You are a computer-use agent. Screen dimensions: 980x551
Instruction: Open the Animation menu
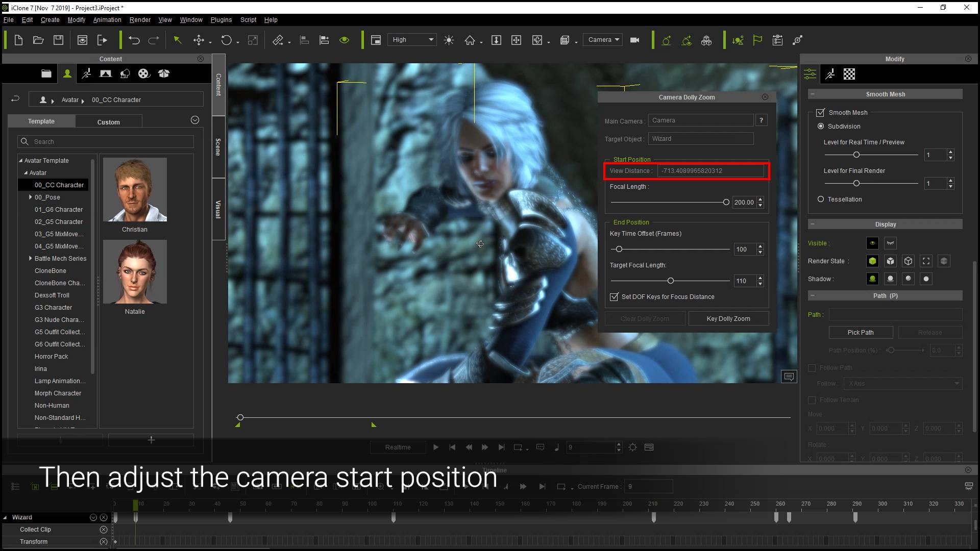[x=107, y=19]
